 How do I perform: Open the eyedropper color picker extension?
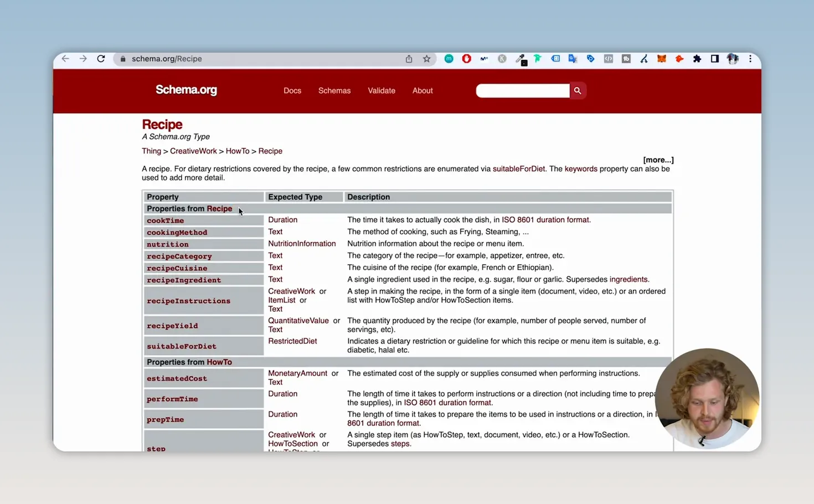tap(521, 59)
